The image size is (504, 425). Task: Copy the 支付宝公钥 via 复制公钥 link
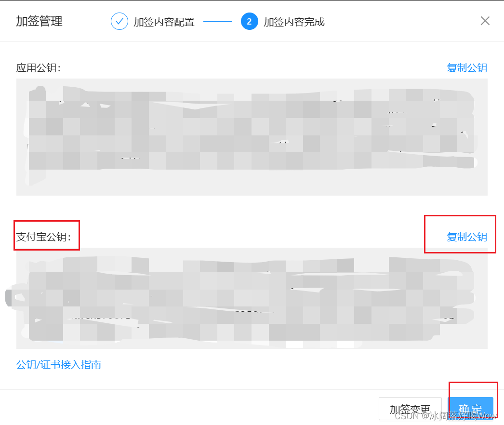[x=467, y=237]
